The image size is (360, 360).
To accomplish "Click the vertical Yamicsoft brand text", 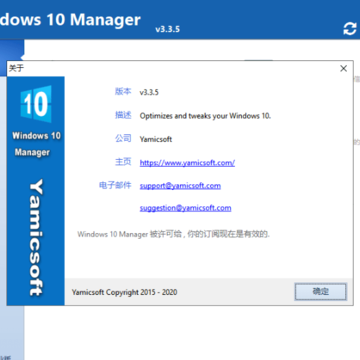I will [x=36, y=238].
